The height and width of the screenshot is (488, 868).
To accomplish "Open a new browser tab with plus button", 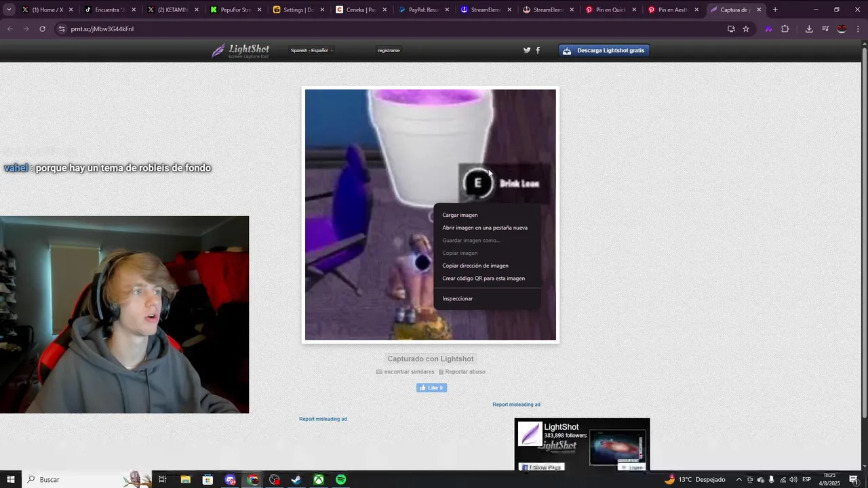I will point(775,9).
